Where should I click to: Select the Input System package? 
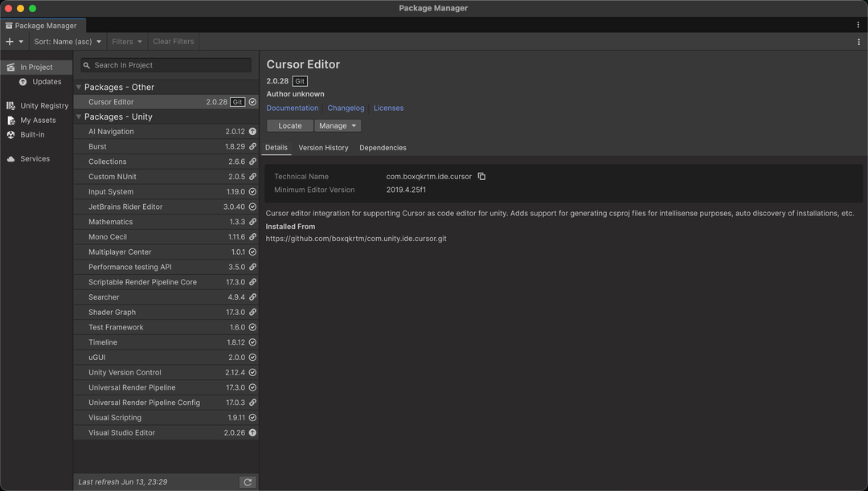pos(166,191)
